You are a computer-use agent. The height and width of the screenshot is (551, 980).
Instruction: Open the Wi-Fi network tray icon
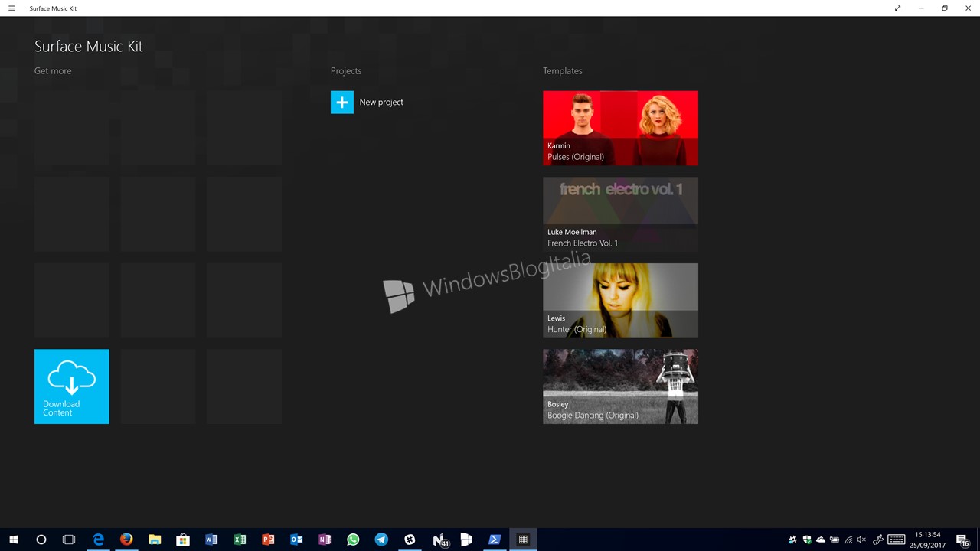pos(848,540)
